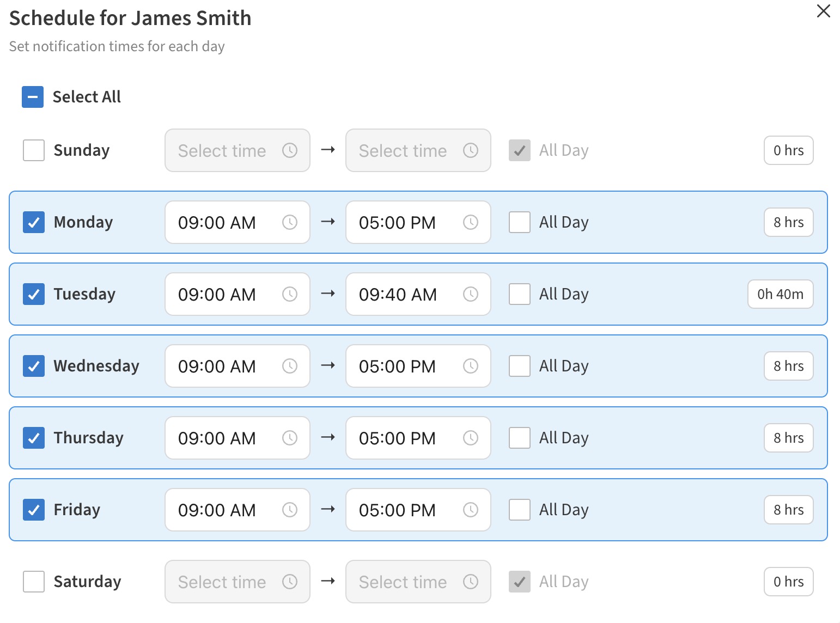Click the 0h 40m badge on the Tuesday row
The height and width of the screenshot is (623, 840).
coord(781,294)
